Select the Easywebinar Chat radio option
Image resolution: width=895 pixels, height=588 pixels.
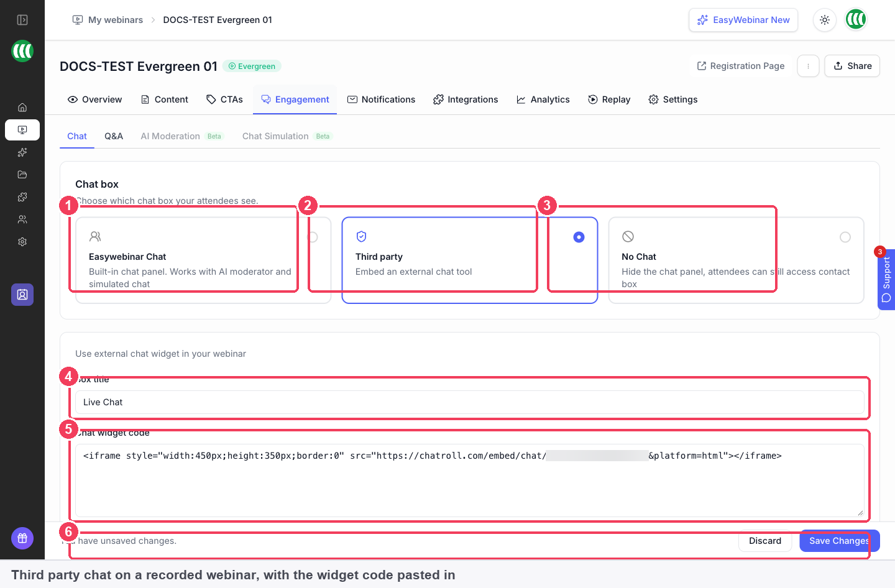click(x=313, y=237)
